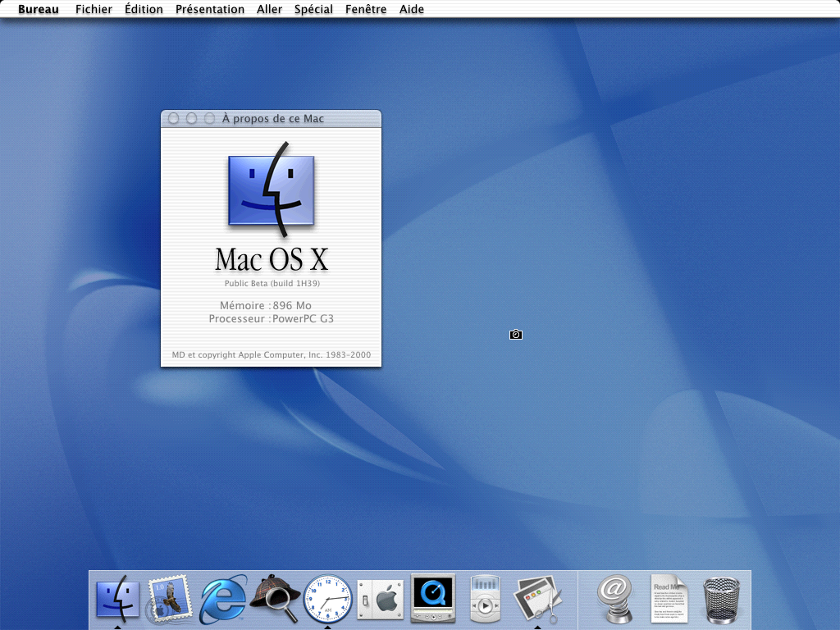Open the @ spring web link in Dock
The width and height of the screenshot is (840, 630).
pos(615,599)
